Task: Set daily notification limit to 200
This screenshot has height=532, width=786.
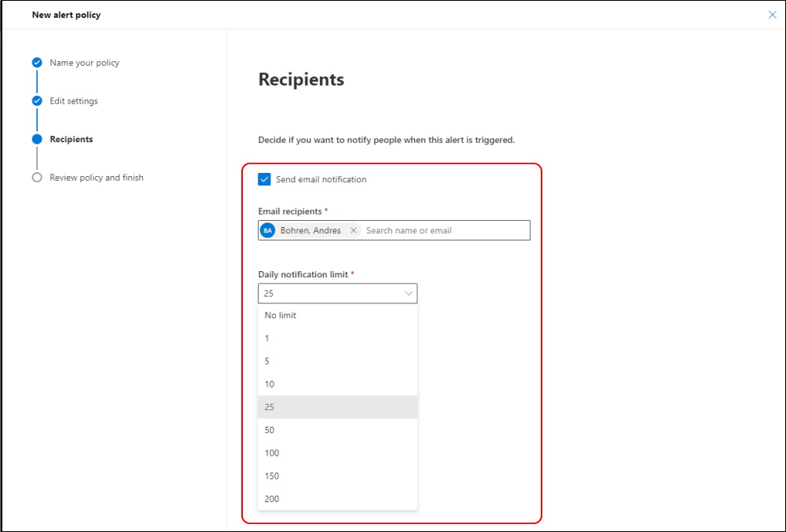Action: tap(337, 499)
